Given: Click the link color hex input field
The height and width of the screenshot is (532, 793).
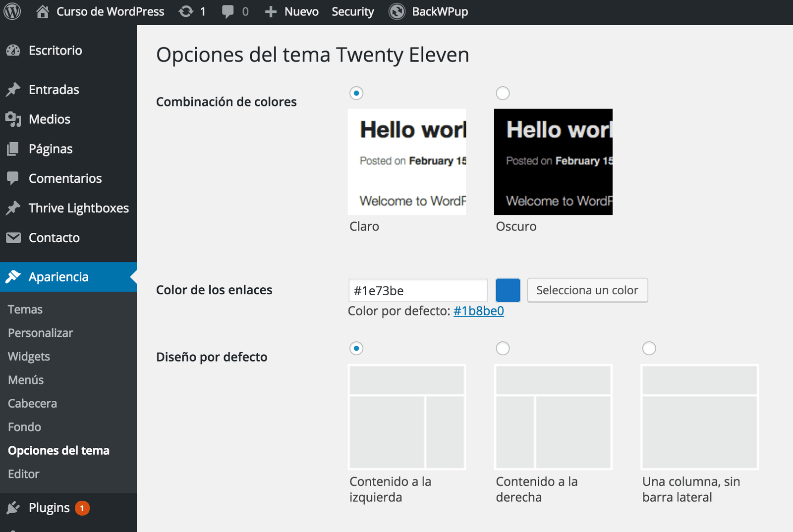Looking at the screenshot, I should (418, 290).
